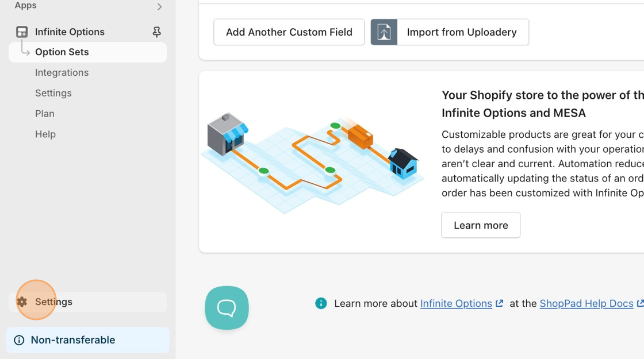Open the ShopPad Help Docs link
The image size is (644, 359).
(586, 303)
